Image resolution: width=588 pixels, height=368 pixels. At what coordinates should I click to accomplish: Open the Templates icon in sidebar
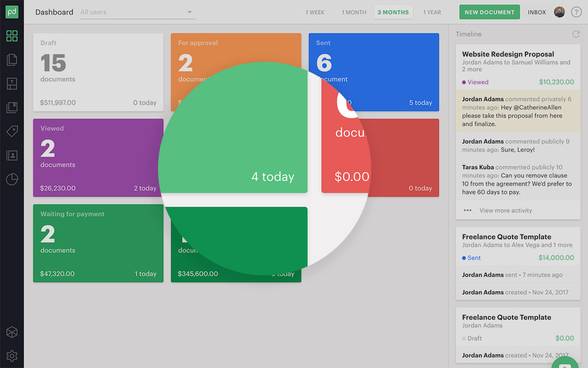click(x=12, y=84)
